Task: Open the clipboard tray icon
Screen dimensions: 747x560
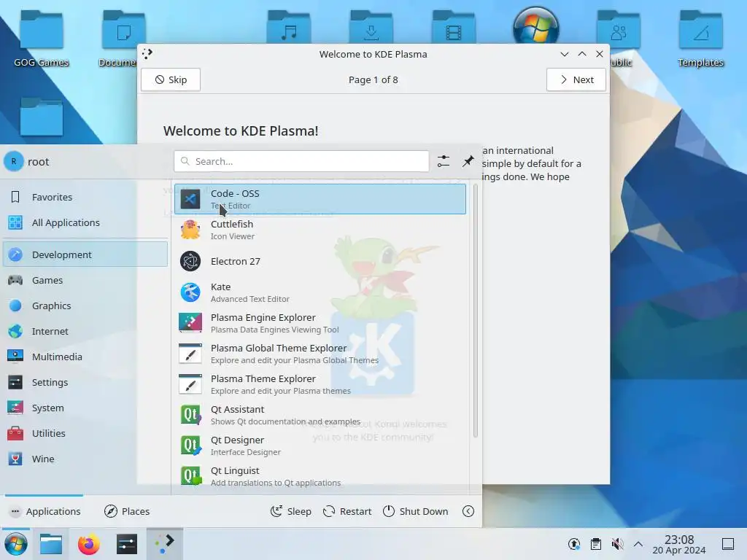Action: (595, 544)
